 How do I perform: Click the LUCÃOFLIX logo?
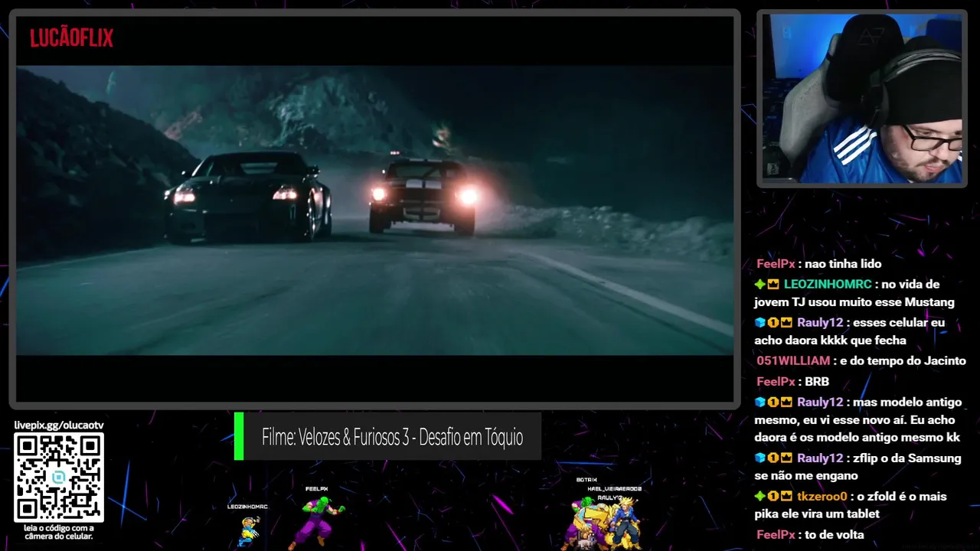(71, 37)
